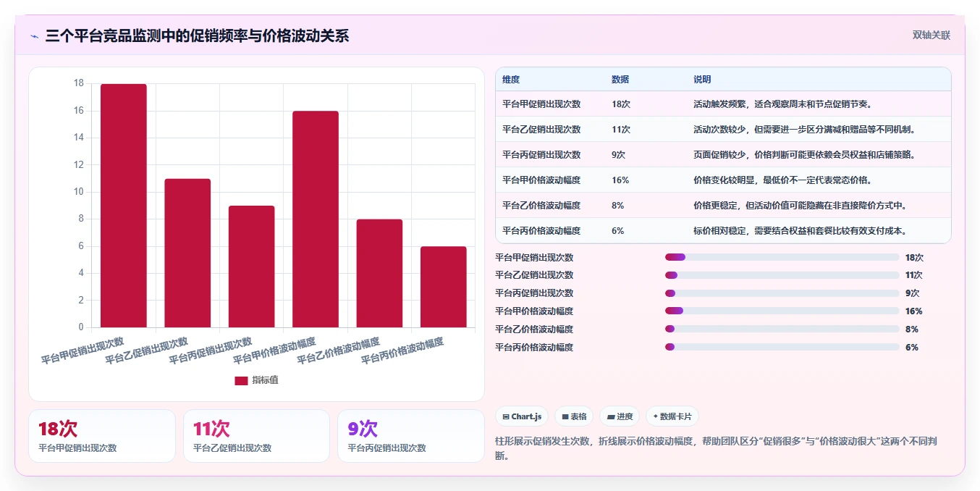Click the progress bar for 平台甲促销出现次数

pyautogui.click(x=782, y=257)
